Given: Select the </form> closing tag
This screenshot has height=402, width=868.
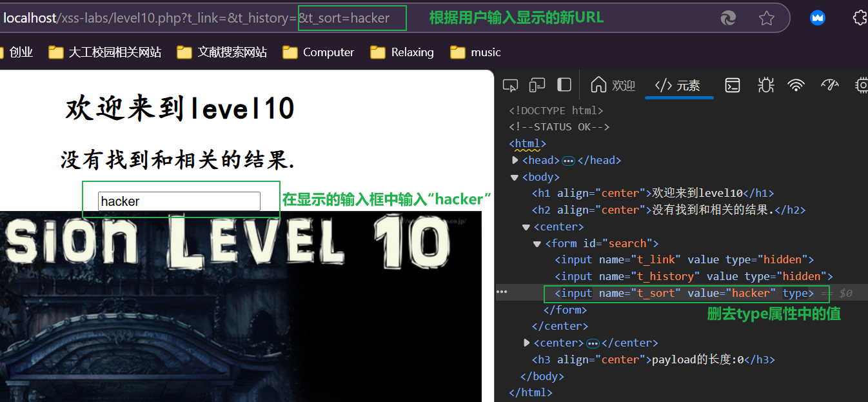Looking at the screenshot, I should click(x=565, y=310).
